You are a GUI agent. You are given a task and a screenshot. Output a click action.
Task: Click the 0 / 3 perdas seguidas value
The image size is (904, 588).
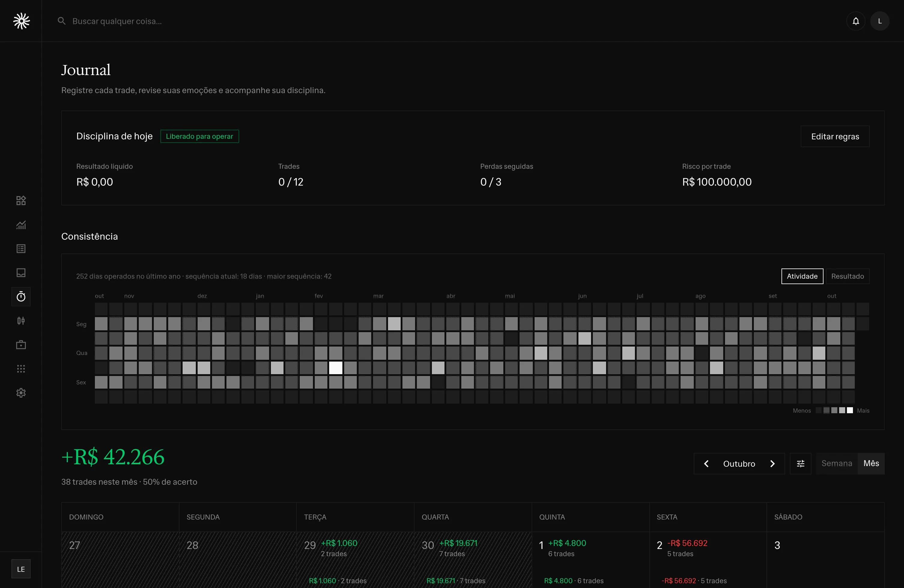[x=490, y=182]
